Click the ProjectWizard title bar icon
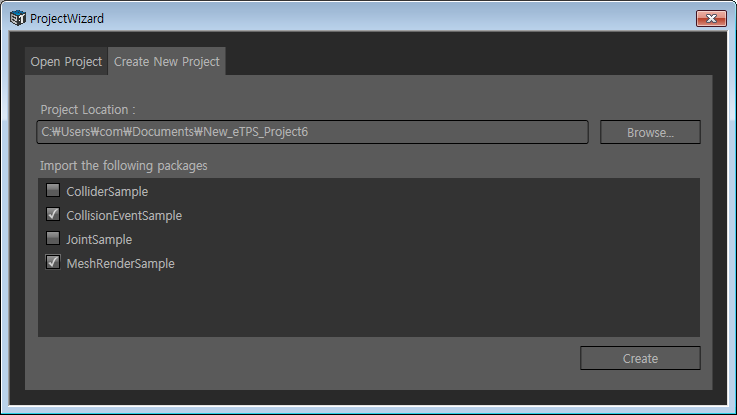Image resolution: width=737 pixels, height=415 pixels. click(x=17, y=18)
